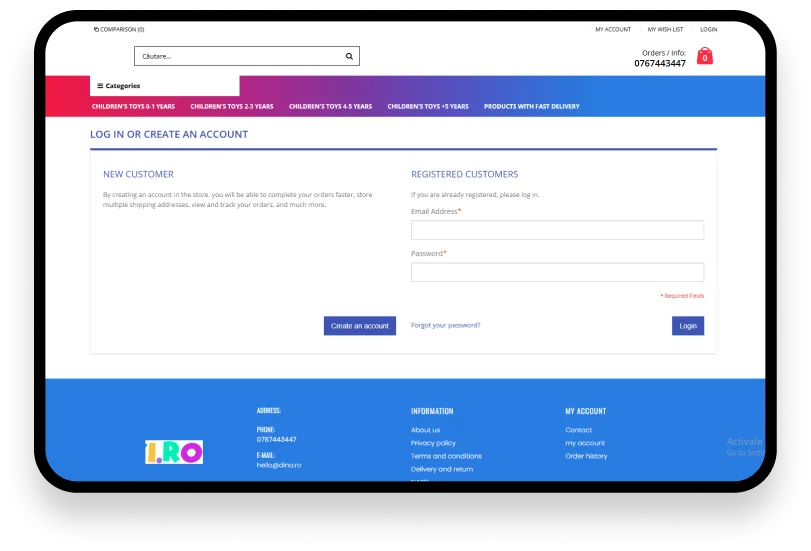Open About us footer link

click(426, 430)
